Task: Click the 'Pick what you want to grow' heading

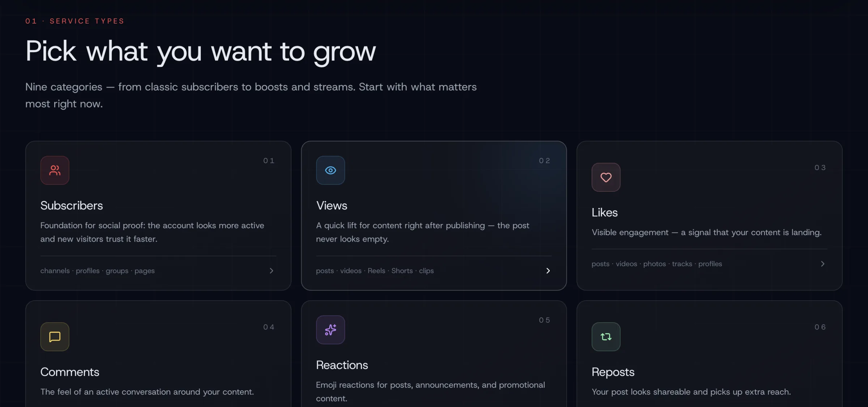Action: coord(201,51)
